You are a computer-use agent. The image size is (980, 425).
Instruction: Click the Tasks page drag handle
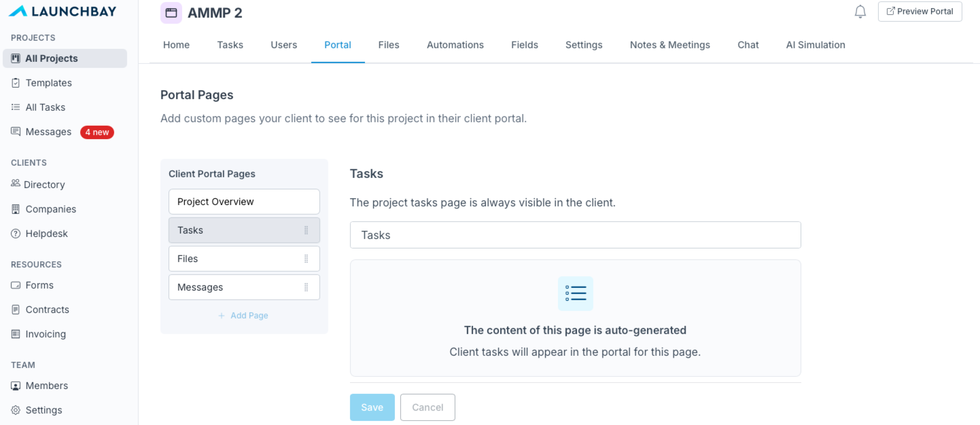click(x=306, y=230)
